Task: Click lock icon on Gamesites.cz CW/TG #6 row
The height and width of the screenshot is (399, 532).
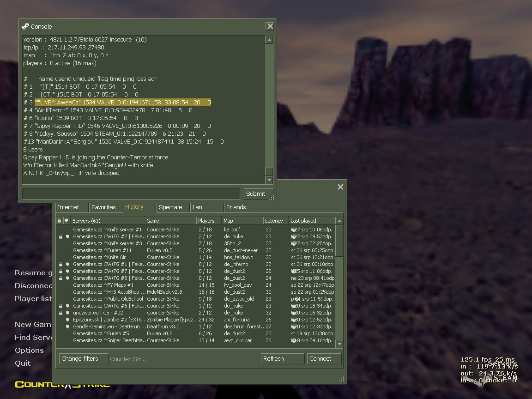Action: coord(61,306)
